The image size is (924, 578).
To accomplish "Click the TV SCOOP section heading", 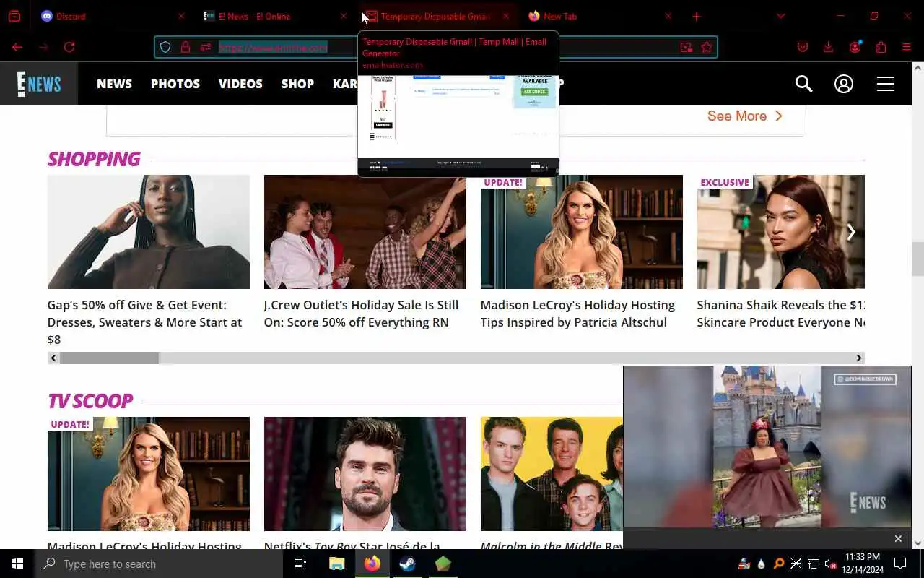I will 90,401.
